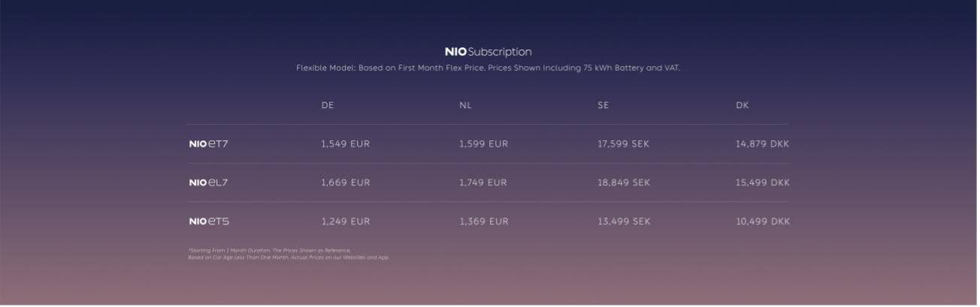The width and height of the screenshot is (980, 307).
Task: Click the DE column header
Action: point(328,105)
